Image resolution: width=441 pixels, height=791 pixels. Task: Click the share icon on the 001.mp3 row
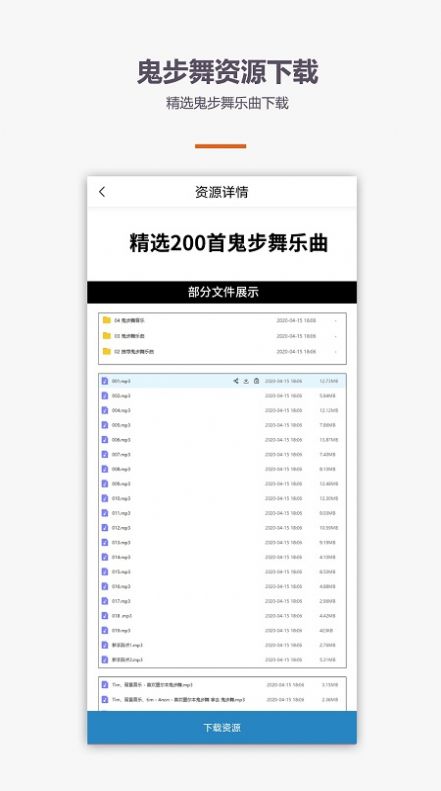tap(236, 381)
